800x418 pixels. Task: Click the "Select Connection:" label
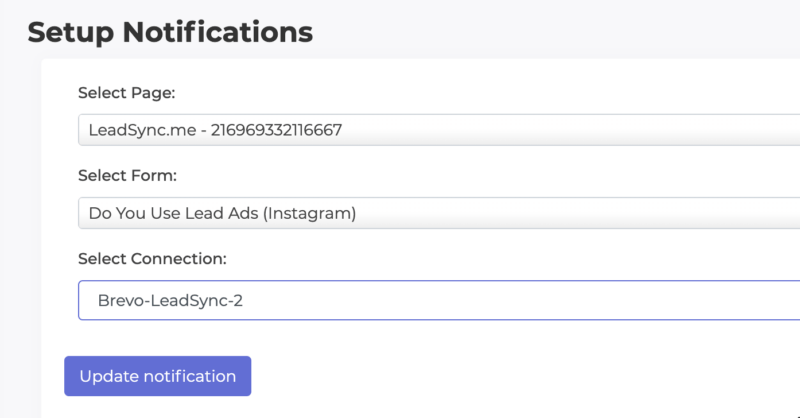pos(152,259)
